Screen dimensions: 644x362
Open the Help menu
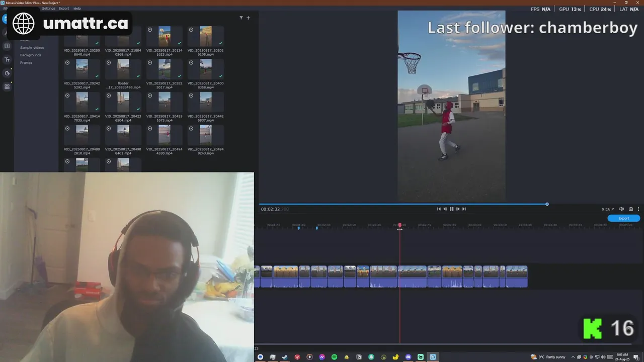pos(77,9)
